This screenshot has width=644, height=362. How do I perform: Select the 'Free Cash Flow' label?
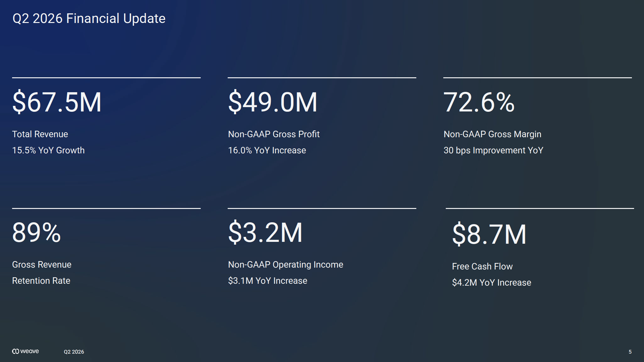tap(482, 266)
